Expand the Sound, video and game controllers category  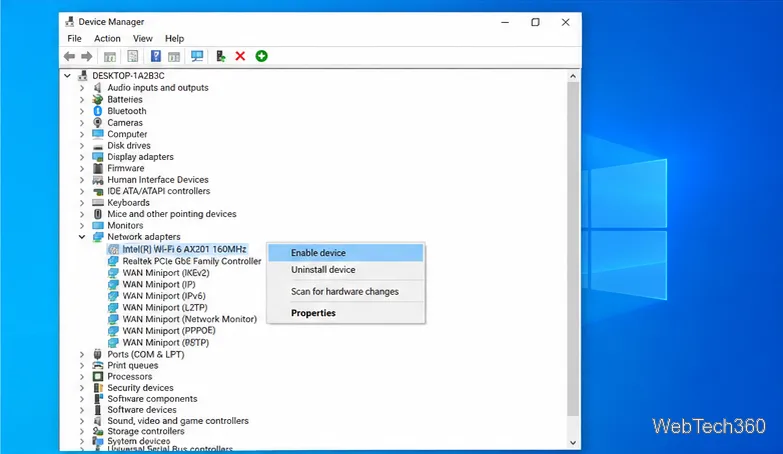tap(82, 421)
